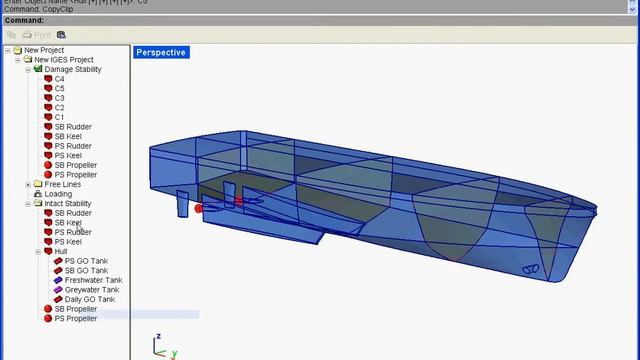Click the Print toolbar button
Screen dimensions: 640x360
tap(36, 35)
